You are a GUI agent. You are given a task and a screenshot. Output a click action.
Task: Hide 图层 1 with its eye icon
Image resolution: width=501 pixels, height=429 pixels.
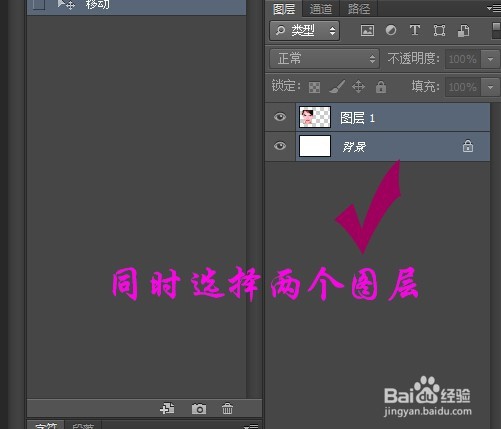[x=280, y=117]
